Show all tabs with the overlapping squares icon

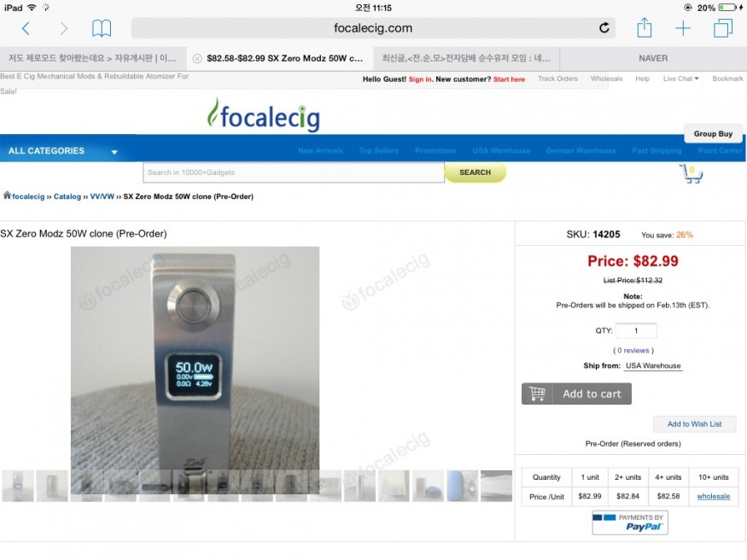(723, 28)
